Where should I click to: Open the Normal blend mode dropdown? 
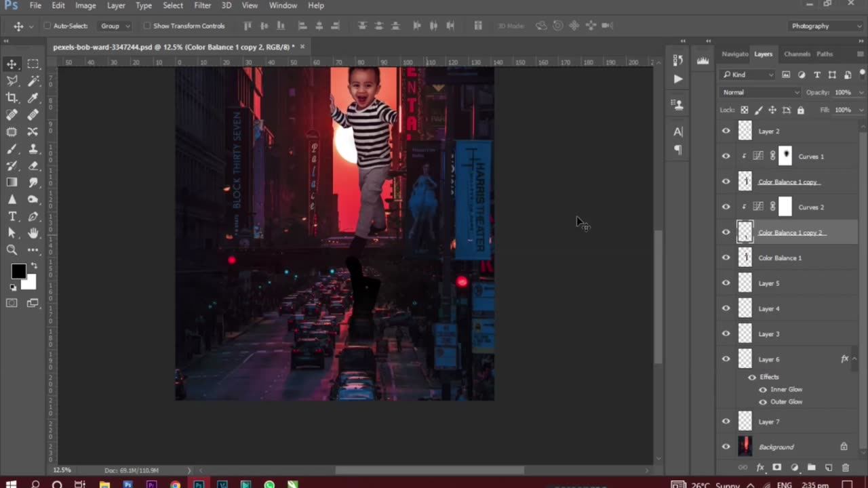click(x=761, y=92)
